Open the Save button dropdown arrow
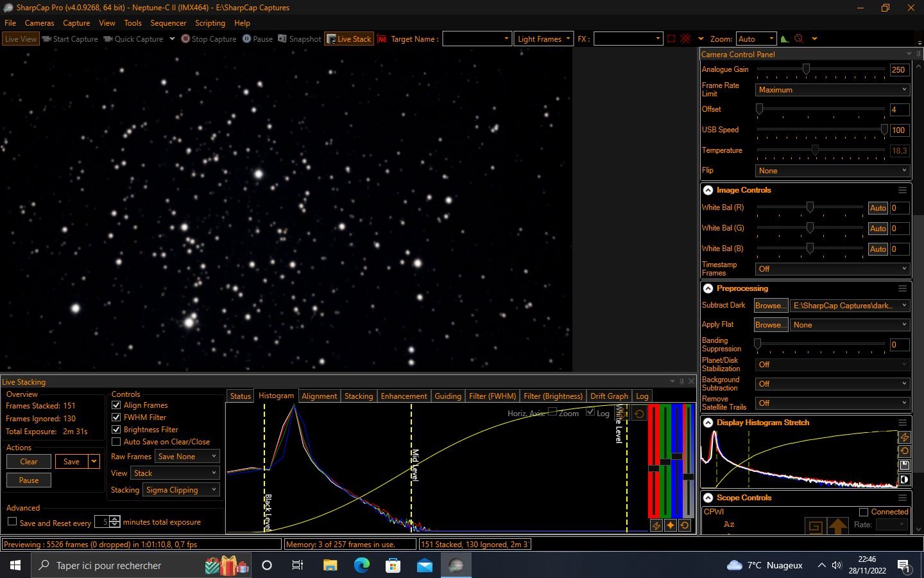This screenshot has height=578, width=924. 94,462
